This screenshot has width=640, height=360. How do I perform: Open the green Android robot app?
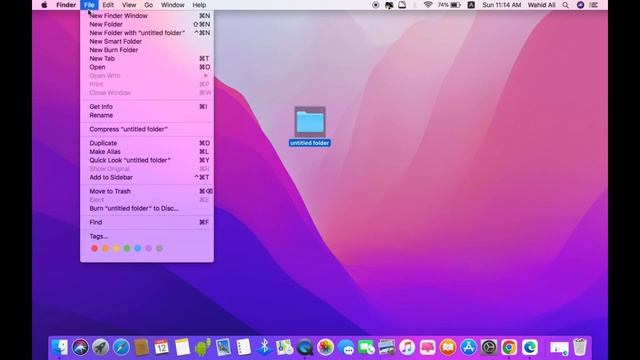click(x=203, y=347)
